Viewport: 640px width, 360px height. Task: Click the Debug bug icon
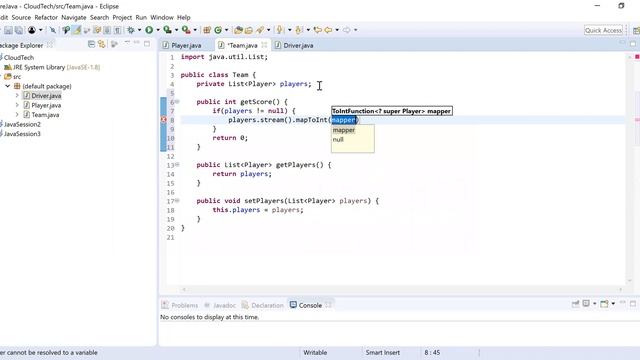point(131,30)
